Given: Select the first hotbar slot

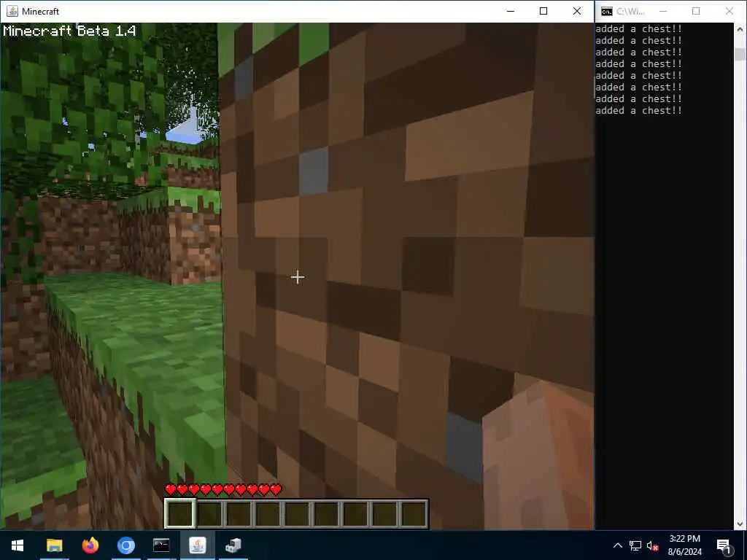Looking at the screenshot, I should coord(179,514).
